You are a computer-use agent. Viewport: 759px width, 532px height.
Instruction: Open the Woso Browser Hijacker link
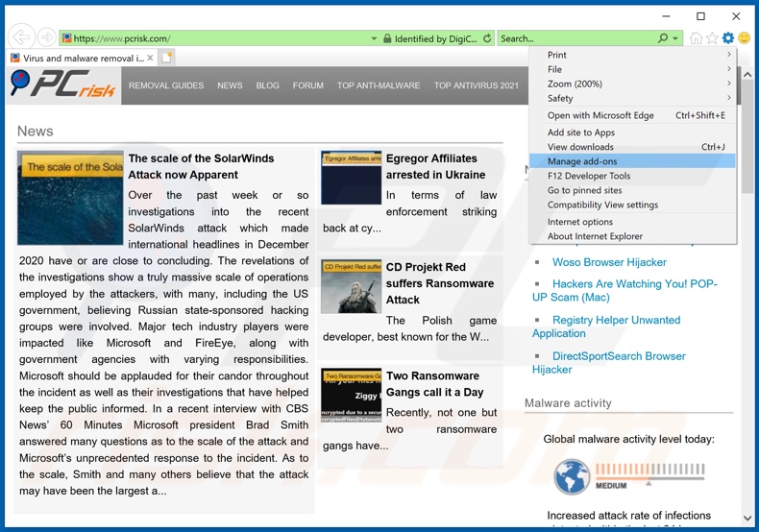coord(609,262)
